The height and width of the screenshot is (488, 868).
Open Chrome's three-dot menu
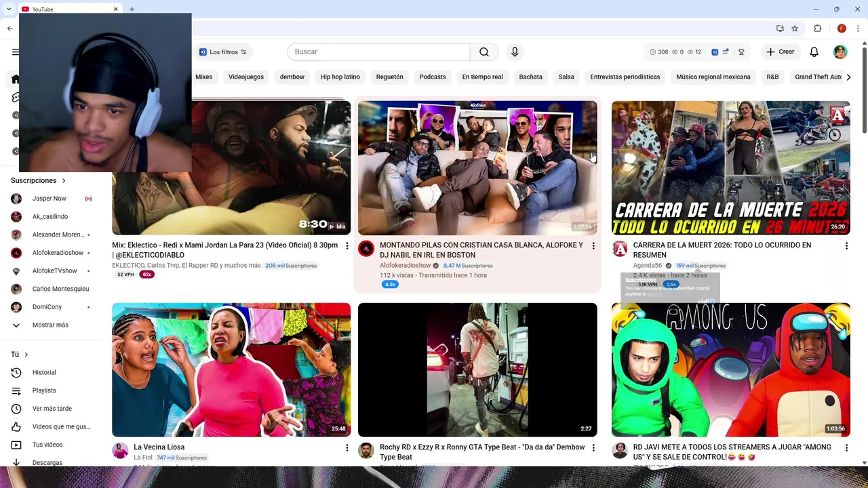point(858,28)
